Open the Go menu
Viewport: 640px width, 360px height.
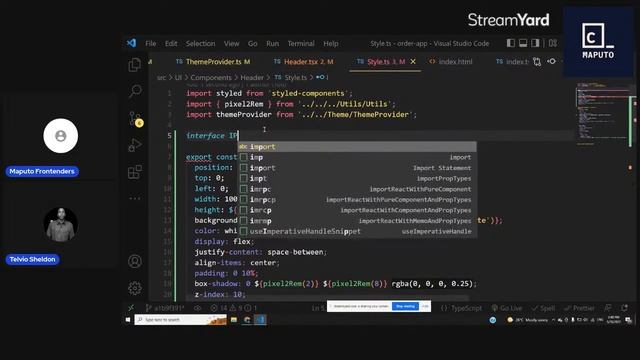[253, 43]
